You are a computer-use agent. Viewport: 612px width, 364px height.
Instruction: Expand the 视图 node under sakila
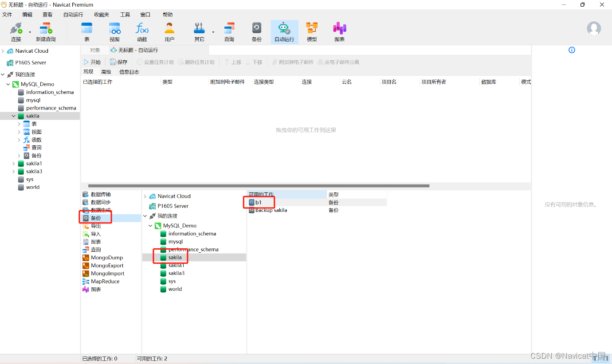coord(19,132)
